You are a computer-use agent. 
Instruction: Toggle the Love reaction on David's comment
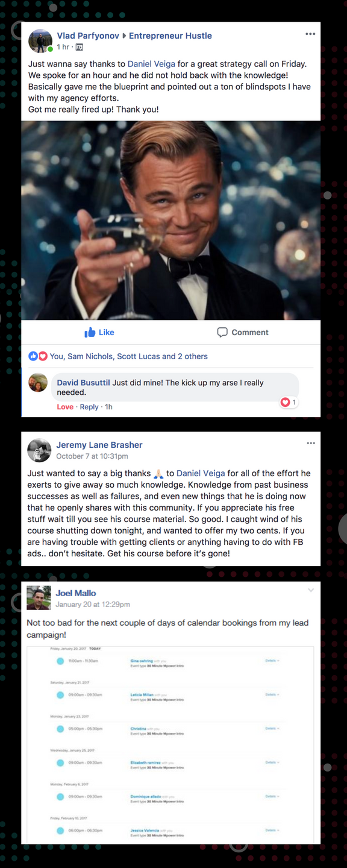coord(65,407)
